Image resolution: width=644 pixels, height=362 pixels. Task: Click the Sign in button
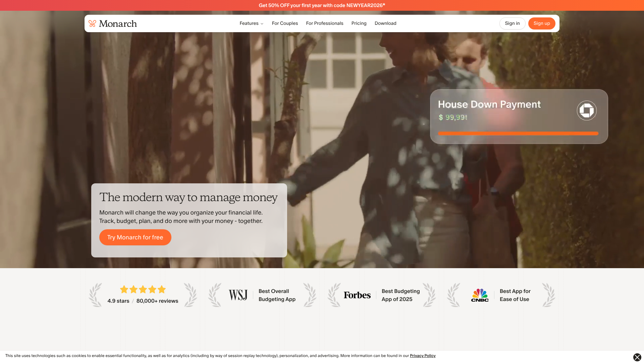(x=512, y=23)
